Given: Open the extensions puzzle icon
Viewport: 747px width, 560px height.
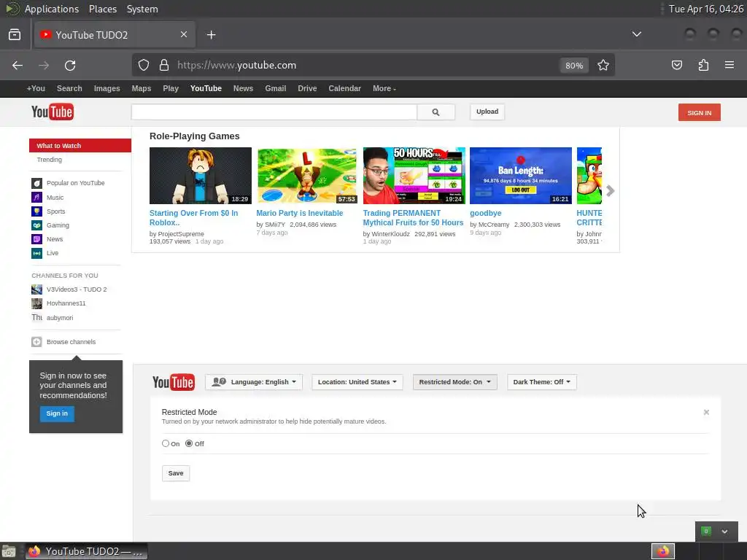Looking at the screenshot, I should (703, 65).
